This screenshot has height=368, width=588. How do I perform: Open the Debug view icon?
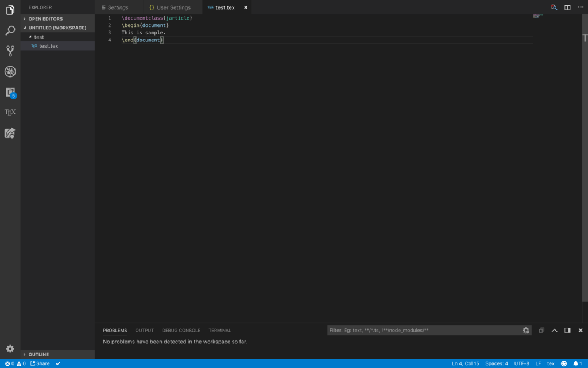click(10, 71)
